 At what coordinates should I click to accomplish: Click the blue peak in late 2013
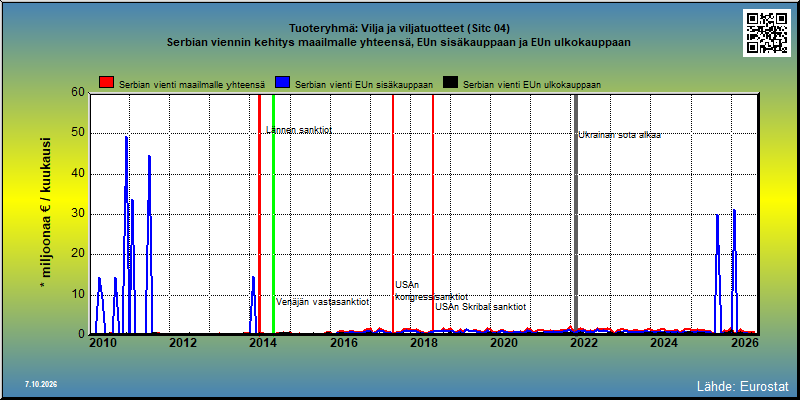(x=253, y=278)
